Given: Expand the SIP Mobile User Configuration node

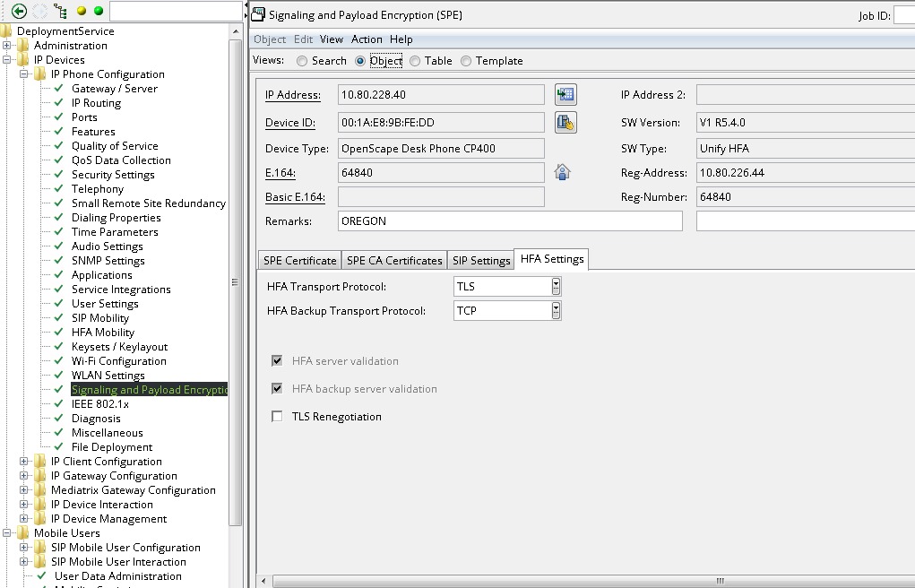Looking at the screenshot, I should 23,547.
